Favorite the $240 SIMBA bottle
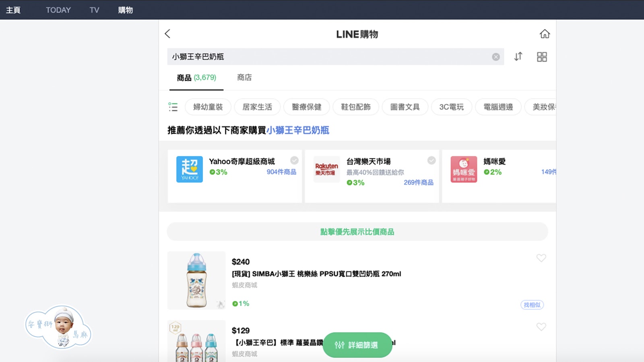The image size is (644, 362). tap(541, 258)
